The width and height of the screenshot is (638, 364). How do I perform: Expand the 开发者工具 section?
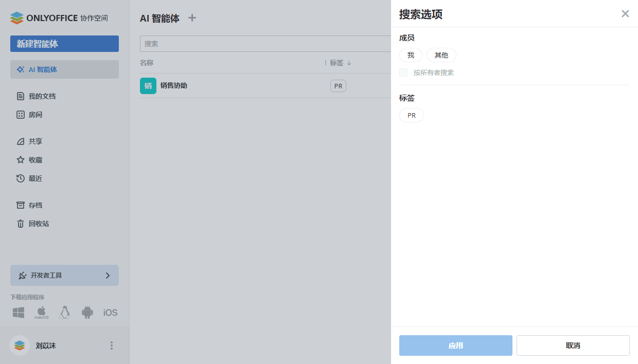point(64,275)
